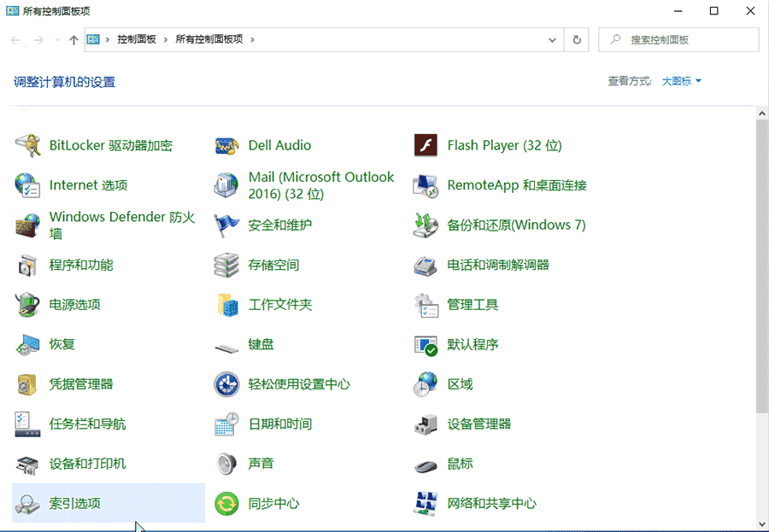点击后退导航按钮

pos(15,39)
